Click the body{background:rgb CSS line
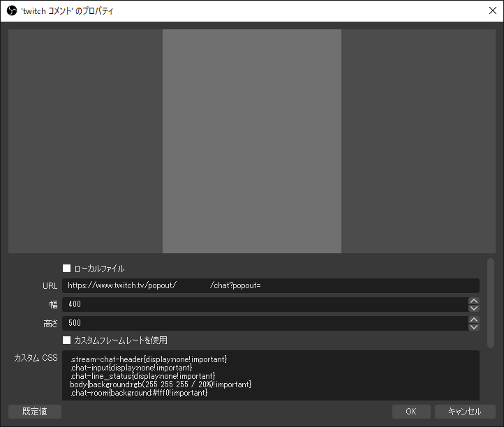The image size is (504, 427). click(x=161, y=384)
